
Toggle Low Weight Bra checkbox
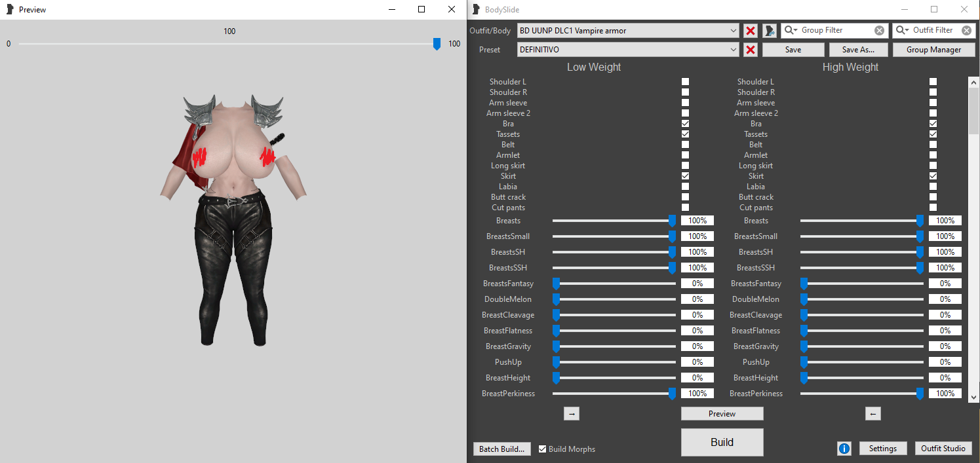685,124
